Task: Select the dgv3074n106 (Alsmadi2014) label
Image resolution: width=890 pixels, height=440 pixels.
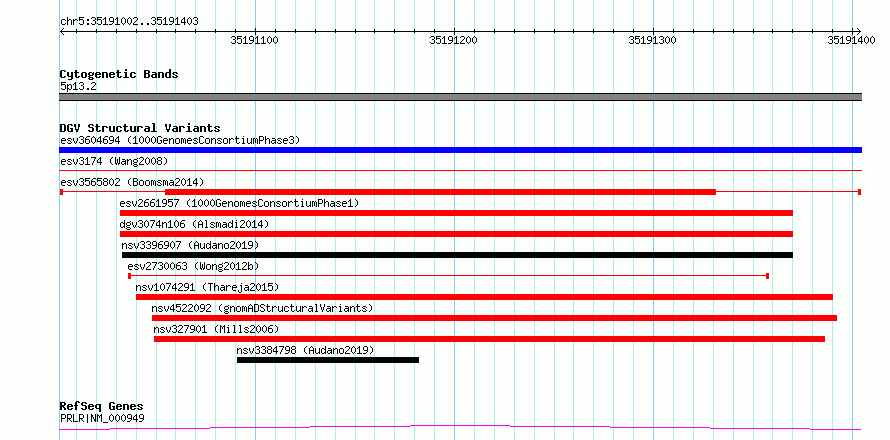Action: pos(194,224)
